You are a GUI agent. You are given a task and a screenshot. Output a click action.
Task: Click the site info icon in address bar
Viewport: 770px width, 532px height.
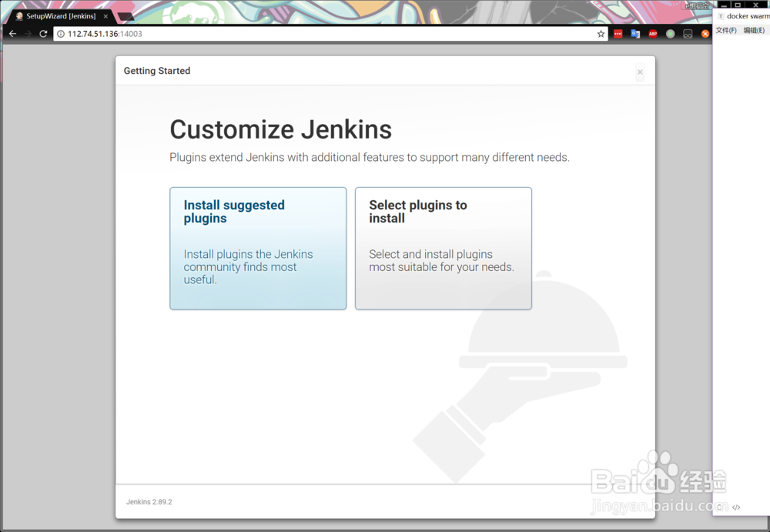[60, 33]
